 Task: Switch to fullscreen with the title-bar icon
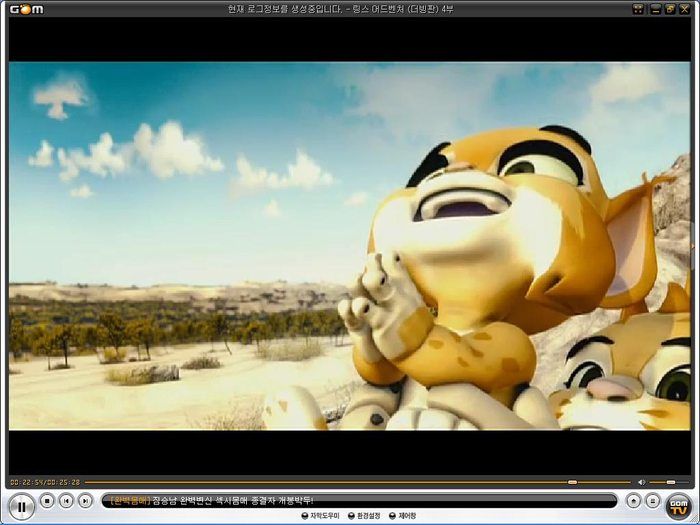coord(638,9)
